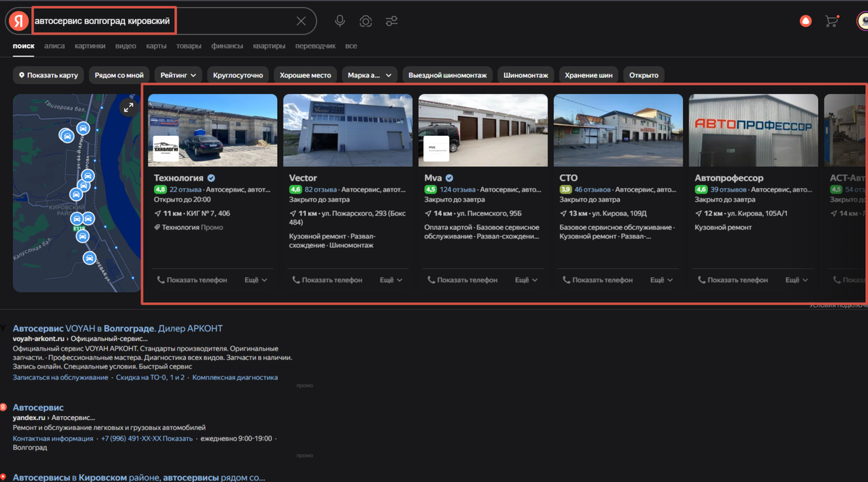Click Скидка на ТО-0, 1 и 2 link

[x=150, y=377]
